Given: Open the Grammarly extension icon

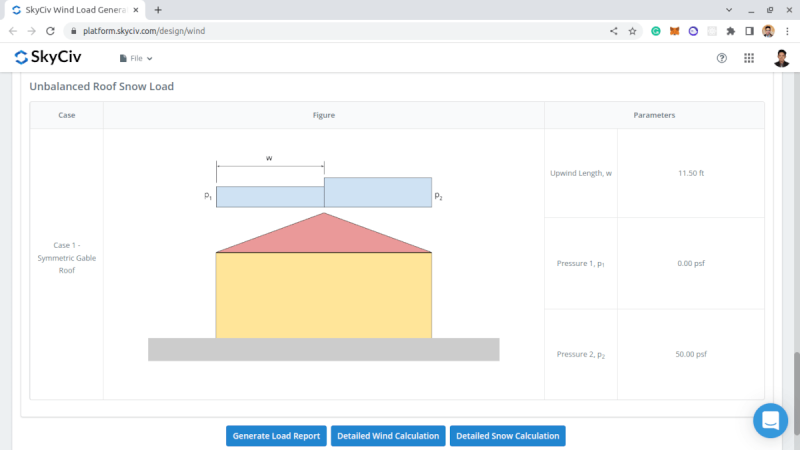Looking at the screenshot, I should [656, 31].
